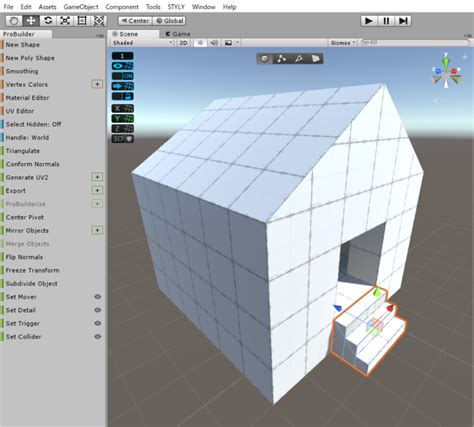Click the Pause button
Screen dimensions: 474x427
386,21
